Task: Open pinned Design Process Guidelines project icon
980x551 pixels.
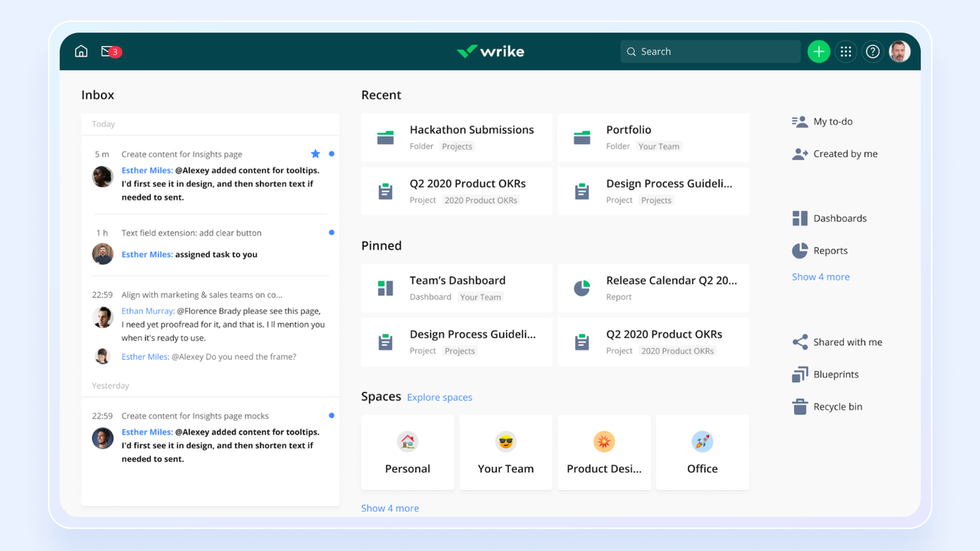Action: pos(385,342)
